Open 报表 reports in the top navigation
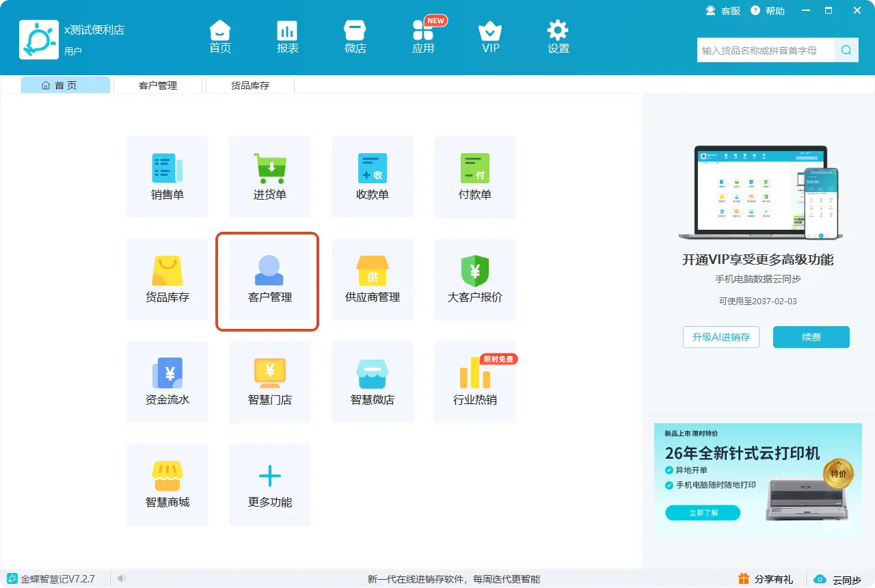This screenshot has width=875, height=588. coord(288,37)
